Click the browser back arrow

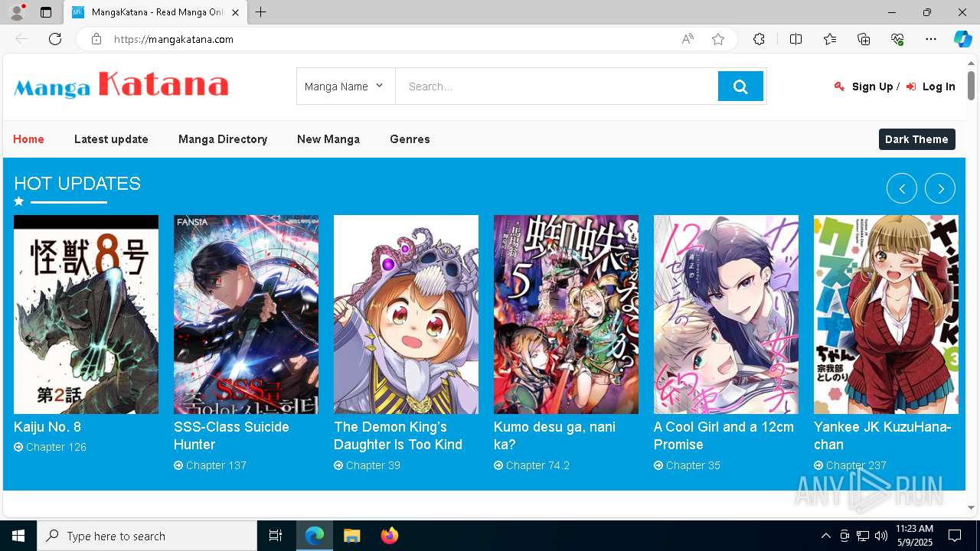[21, 39]
